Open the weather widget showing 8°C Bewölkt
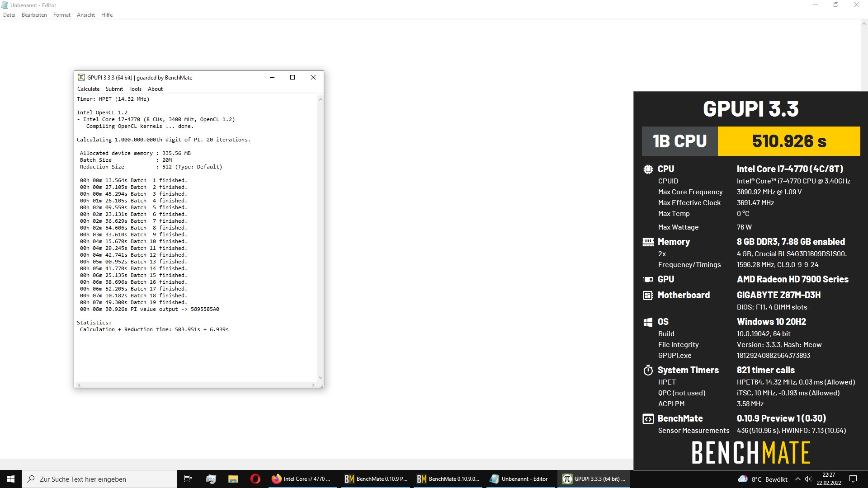Image resolution: width=868 pixels, height=488 pixels. [x=762, y=479]
